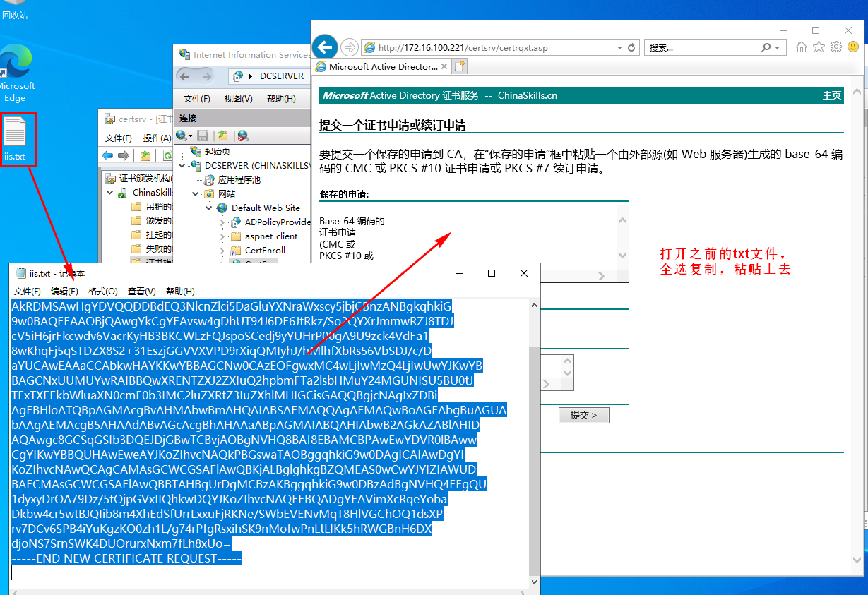Select CertEnroll in IIS tree
This screenshot has width=868, height=595.
[x=265, y=251]
